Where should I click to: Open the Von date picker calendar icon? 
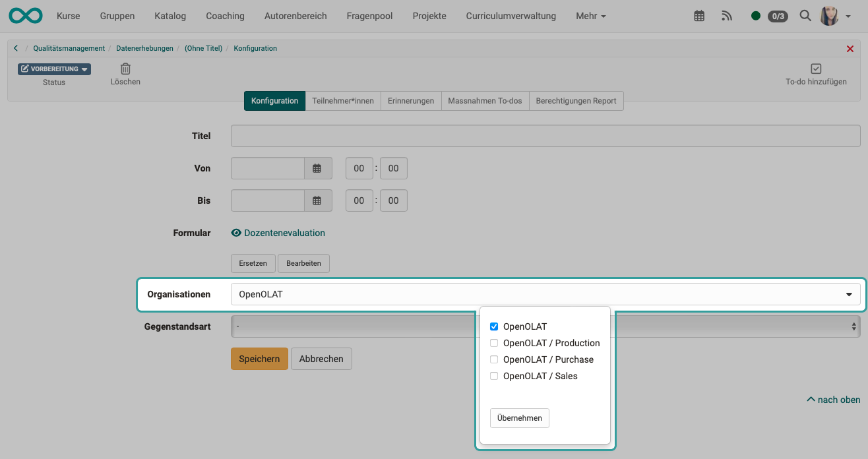pos(317,168)
